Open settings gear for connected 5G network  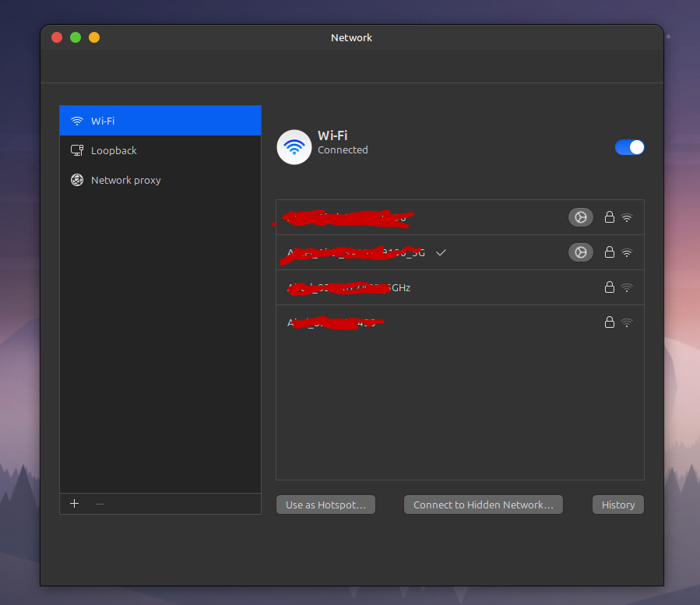tap(580, 252)
